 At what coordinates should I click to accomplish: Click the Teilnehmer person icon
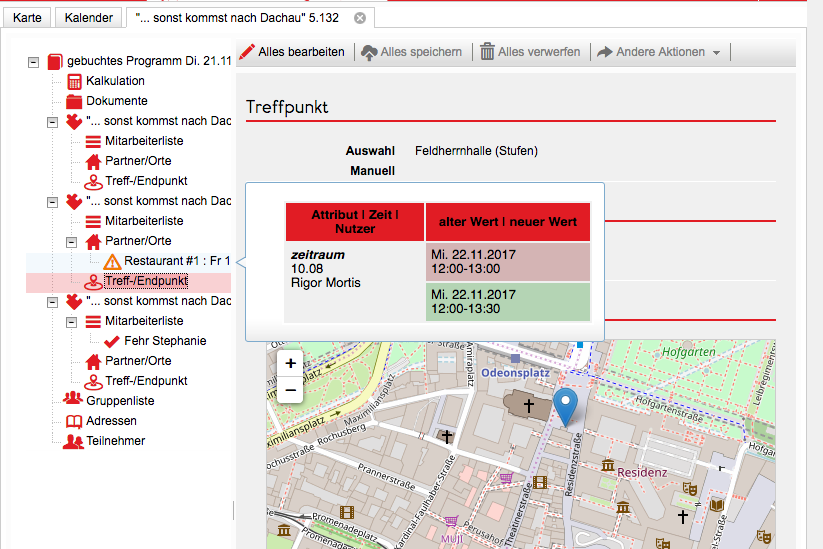(x=73, y=441)
